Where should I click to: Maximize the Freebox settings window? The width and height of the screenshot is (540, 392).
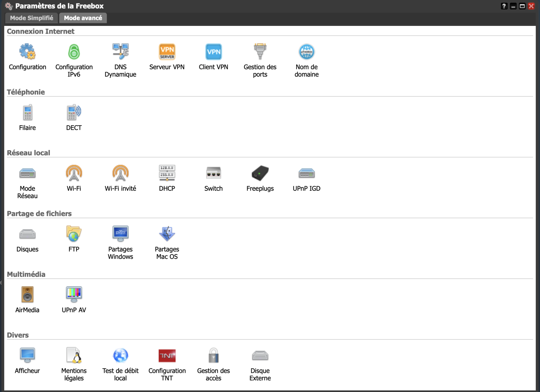coord(522,6)
